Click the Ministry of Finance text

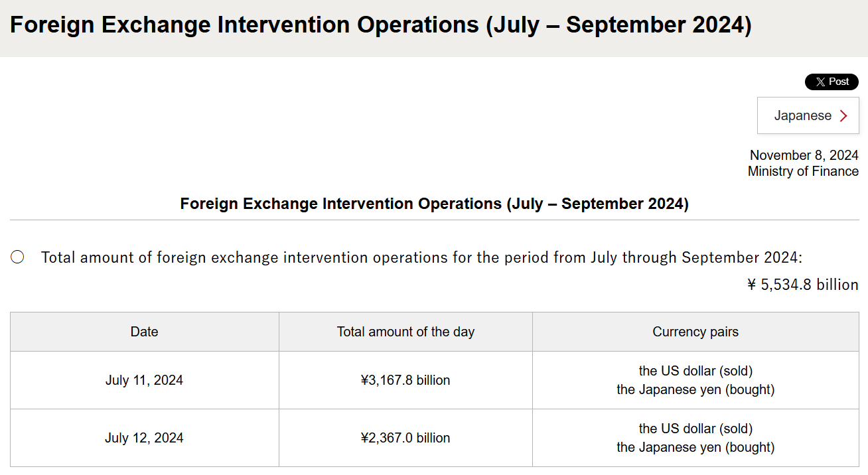(803, 171)
